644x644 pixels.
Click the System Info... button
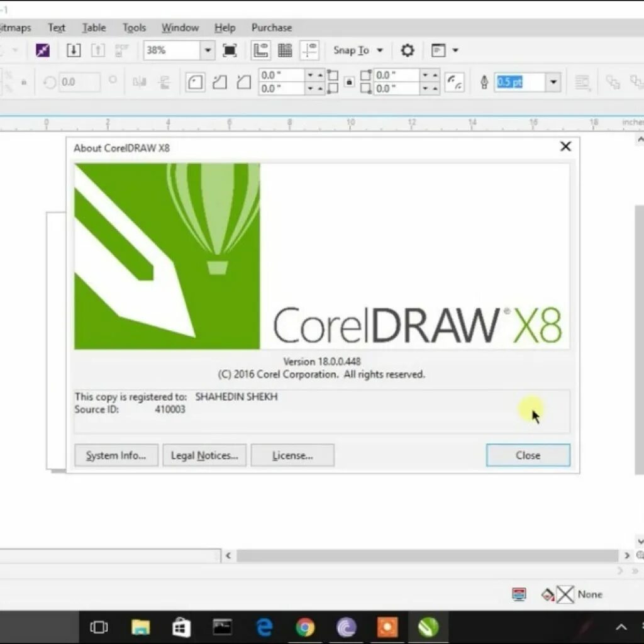[x=116, y=455]
